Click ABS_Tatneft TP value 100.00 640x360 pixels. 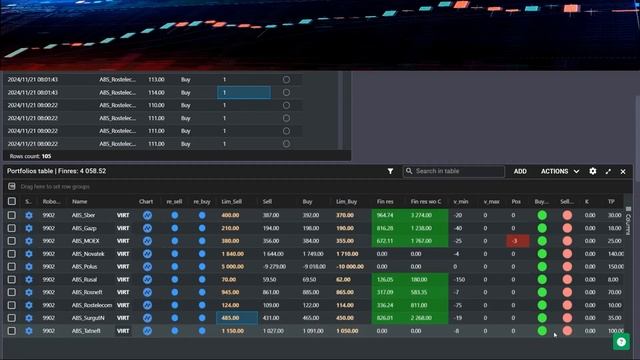tap(616, 331)
